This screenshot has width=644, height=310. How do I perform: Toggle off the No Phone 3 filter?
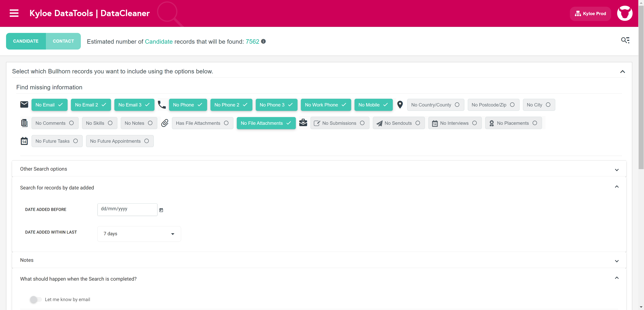pos(277,105)
